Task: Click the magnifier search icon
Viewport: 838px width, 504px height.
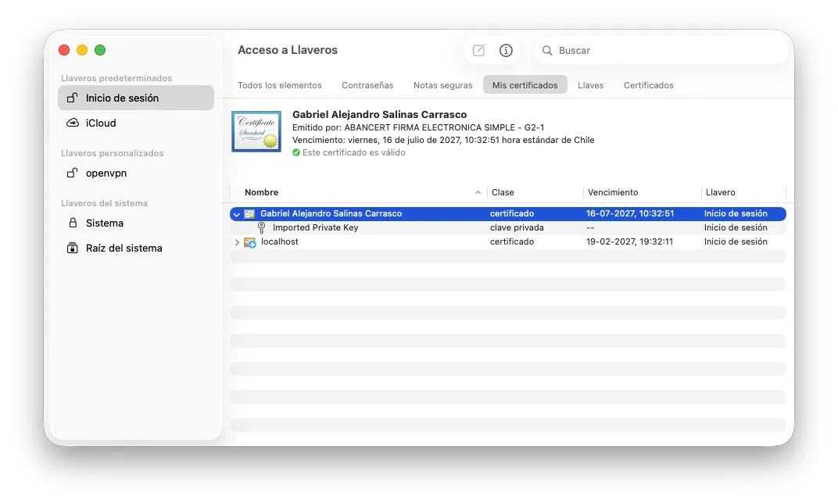Action: pos(546,50)
